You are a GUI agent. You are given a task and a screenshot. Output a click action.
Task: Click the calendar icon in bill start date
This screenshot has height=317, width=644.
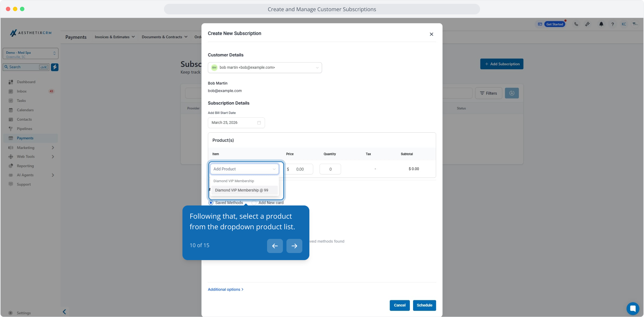click(x=259, y=123)
